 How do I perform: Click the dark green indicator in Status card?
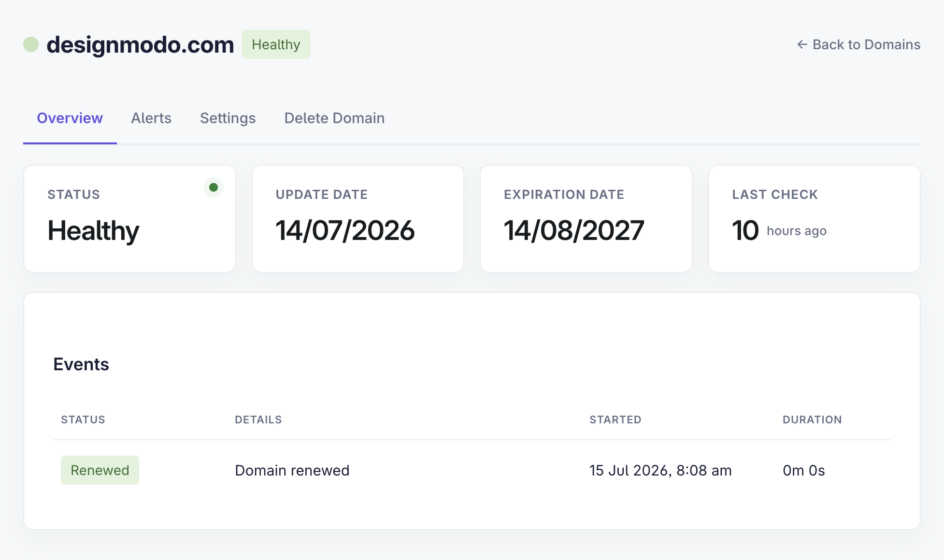click(214, 187)
